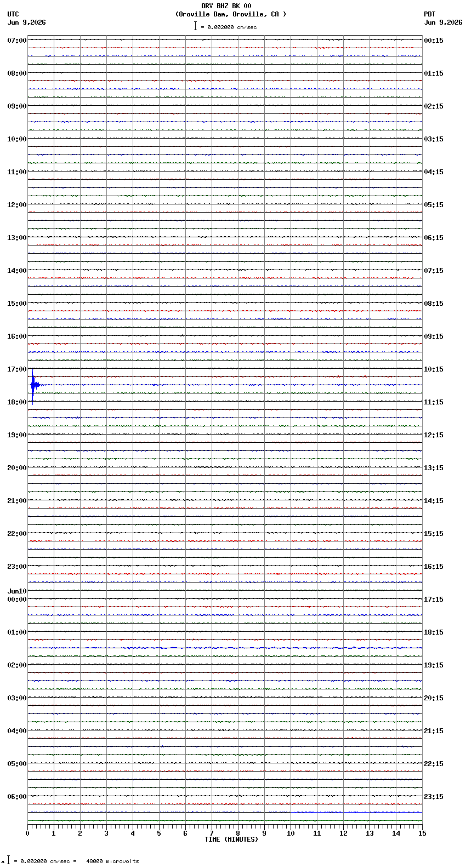The height and width of the screenshot is (868, 466).
Task: Click the '18:15' PDT time label
Action: pos(434,632)
